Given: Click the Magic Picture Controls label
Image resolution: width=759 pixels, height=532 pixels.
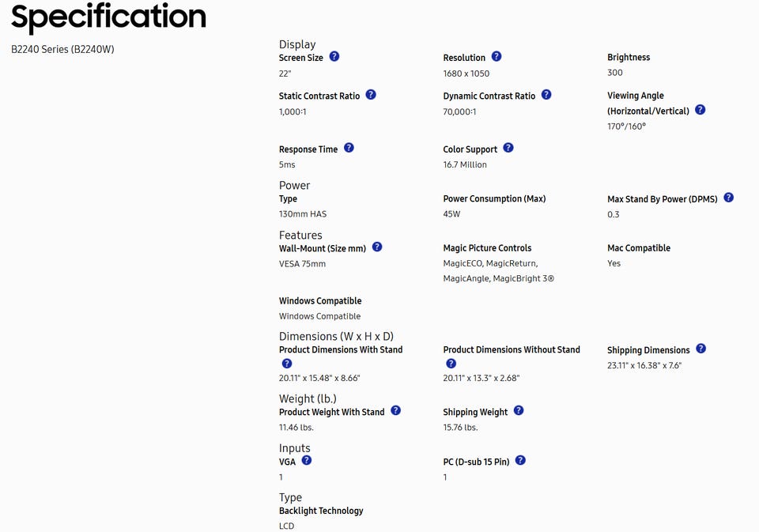Looking at the screenshot, I should point(487,248).
